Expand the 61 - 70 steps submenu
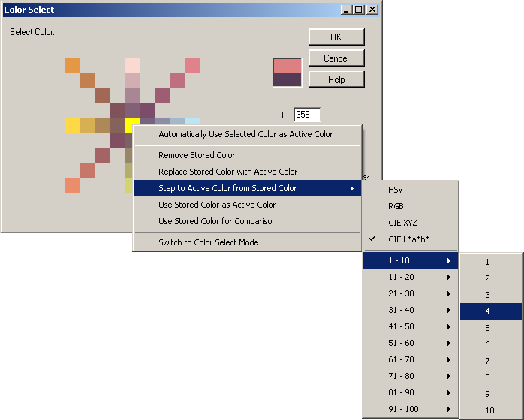The image size is (524, 420). point(411,359)
